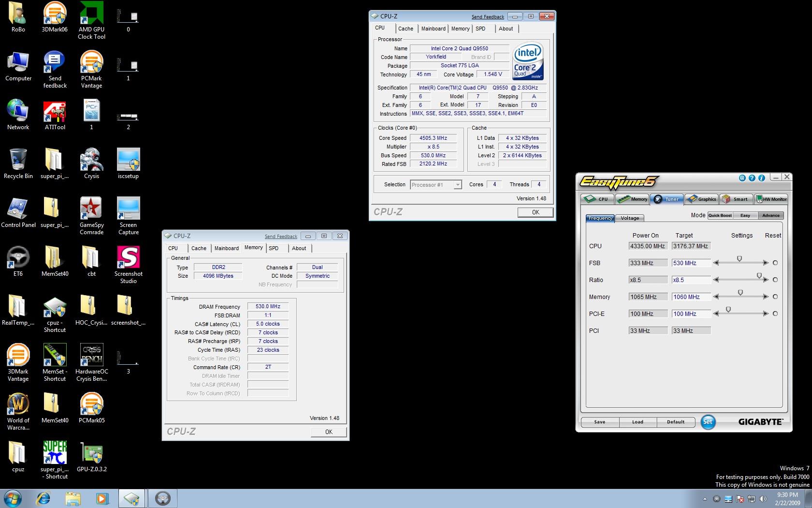Screen dimensions: 812x508
Task: Launch AMD GPU Clock Tool icon
Action: [91, 20]
